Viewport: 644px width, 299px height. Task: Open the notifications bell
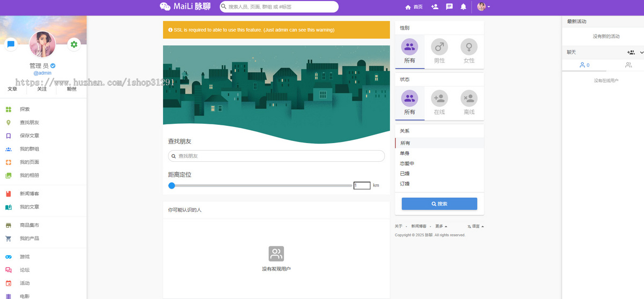(x=463, y=6)
